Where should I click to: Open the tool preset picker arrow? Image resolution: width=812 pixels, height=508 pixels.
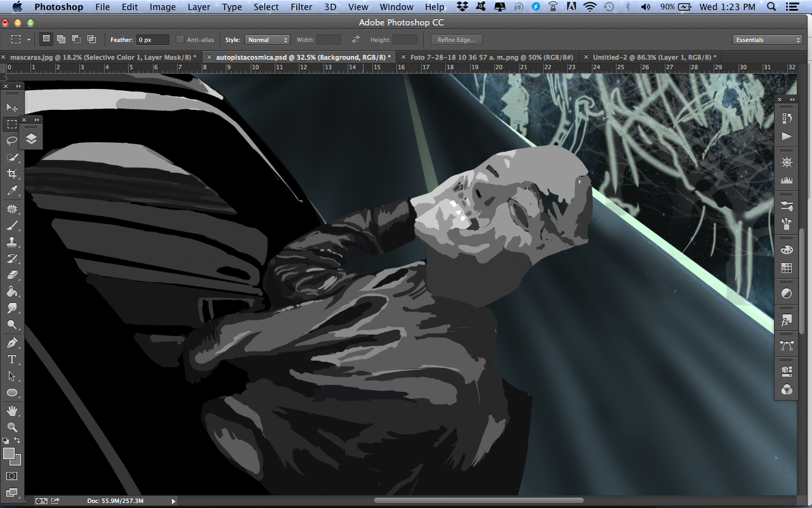click(29, 39)
